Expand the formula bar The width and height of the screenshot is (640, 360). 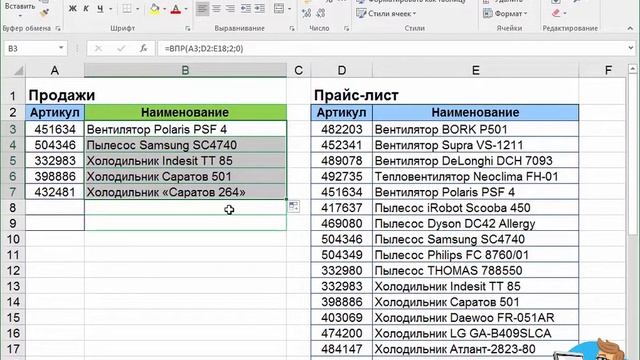(x=631, y=48)
